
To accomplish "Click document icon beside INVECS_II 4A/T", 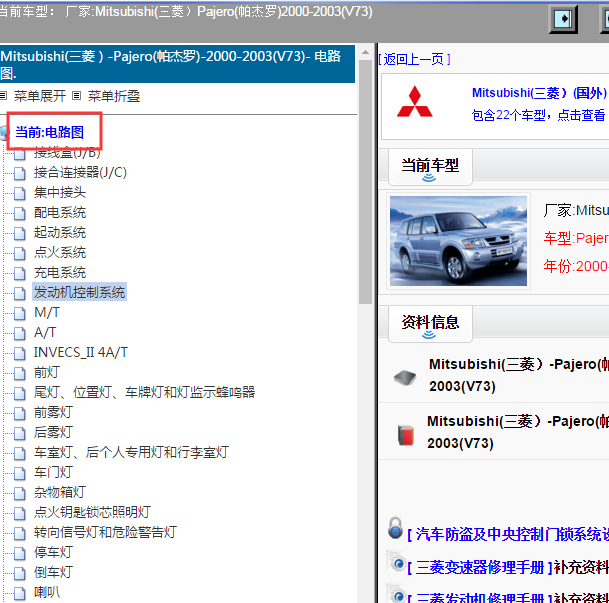I will 20,353.
